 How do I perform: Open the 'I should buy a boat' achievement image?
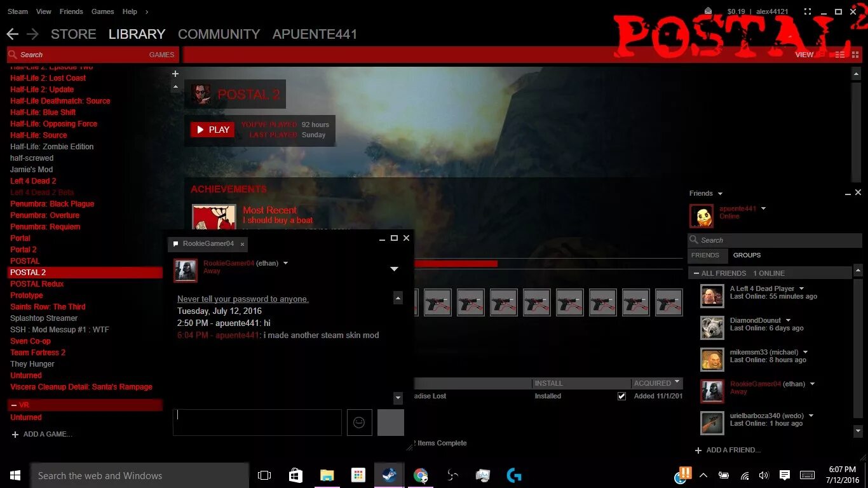[214, 217]
